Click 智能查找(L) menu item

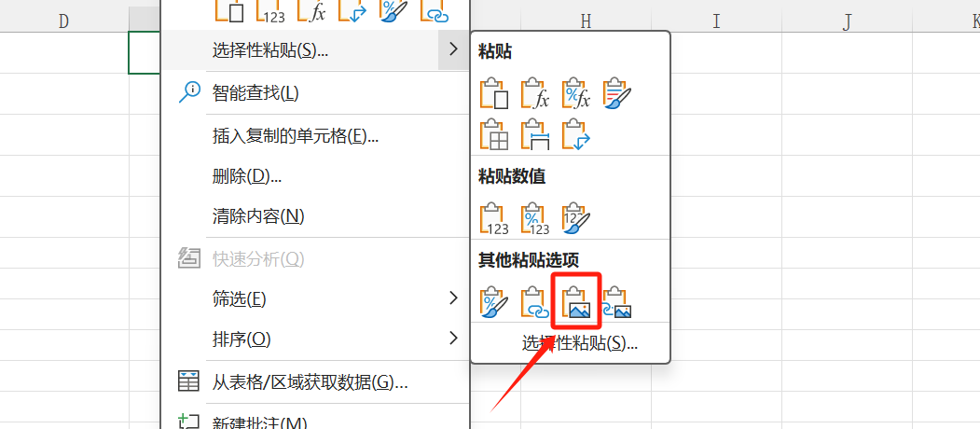(x=315, y=93)
